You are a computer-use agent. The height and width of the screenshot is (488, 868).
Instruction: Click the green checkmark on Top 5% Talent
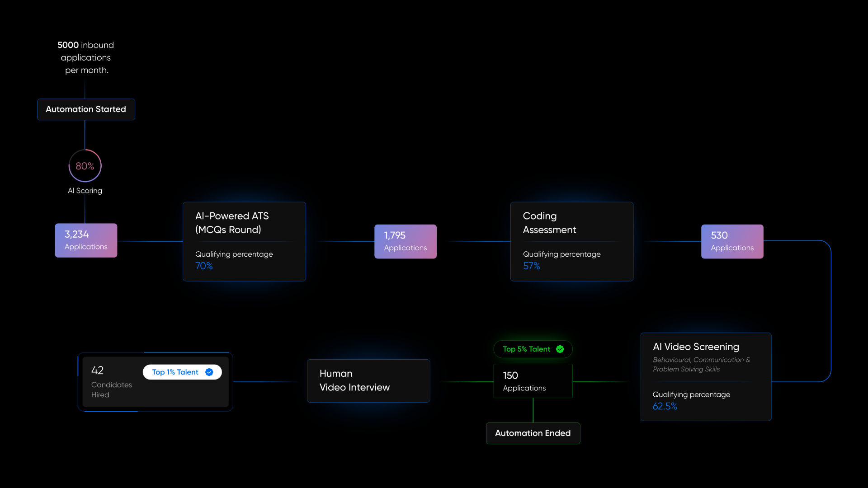[560, 349]
